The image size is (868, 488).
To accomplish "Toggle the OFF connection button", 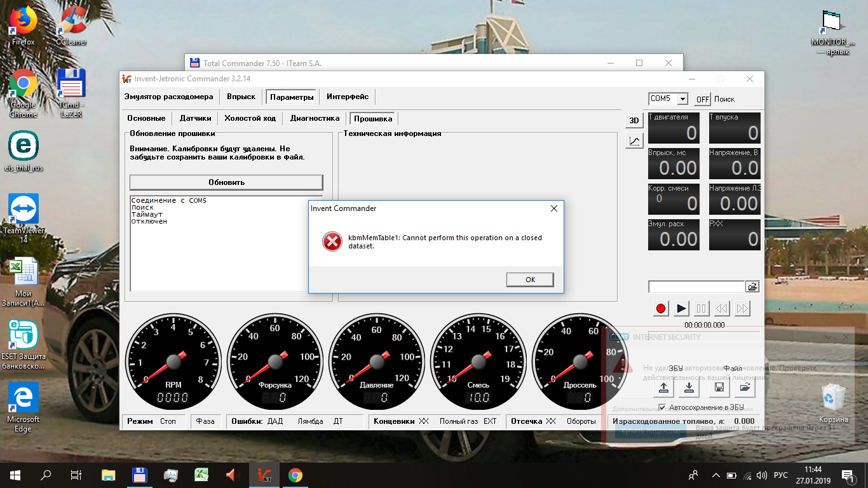I will point(702,99).
